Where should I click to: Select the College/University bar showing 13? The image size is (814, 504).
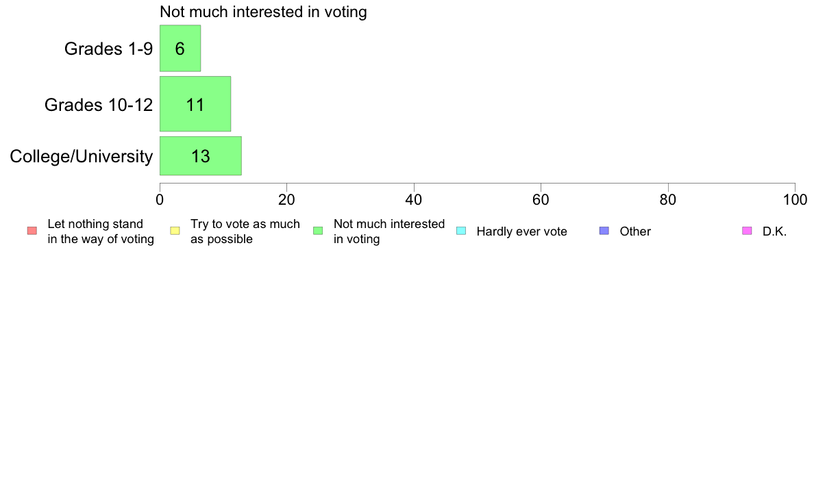(200, 155)
